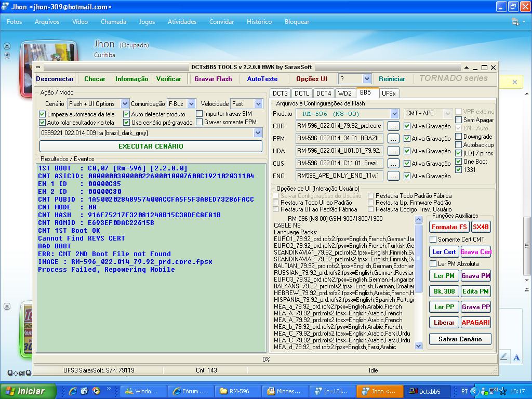Switch to the WD2 tab
Viewport: 532px width, 399px height.
click(x=345, y=94)
